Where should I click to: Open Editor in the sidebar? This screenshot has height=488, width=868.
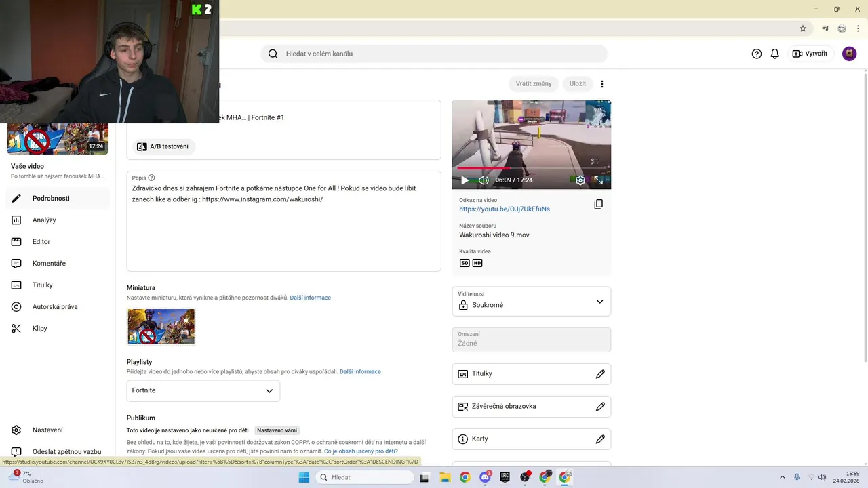coord(58,241)
